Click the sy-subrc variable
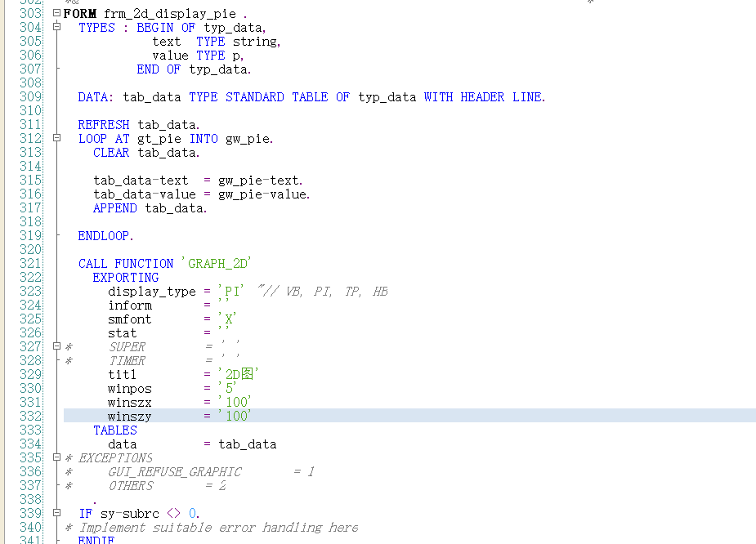Screen dimensions: 756x544 coord(130,514)
